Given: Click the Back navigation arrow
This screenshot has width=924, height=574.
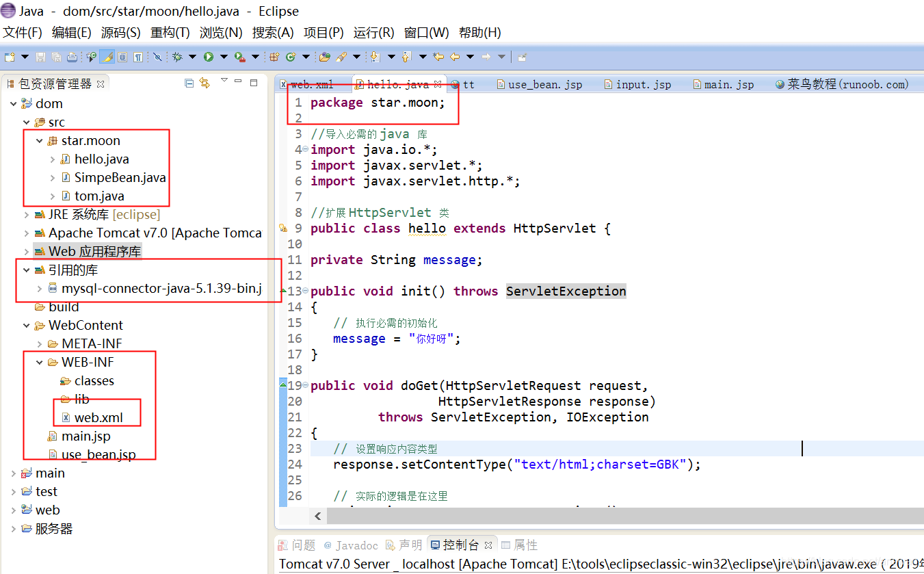Looking at the screenshot, I should [x=455, y=57].
